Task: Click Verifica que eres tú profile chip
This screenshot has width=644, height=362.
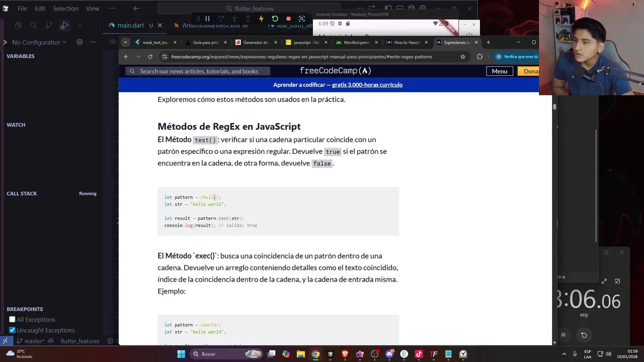Action: tap(517, 56)
